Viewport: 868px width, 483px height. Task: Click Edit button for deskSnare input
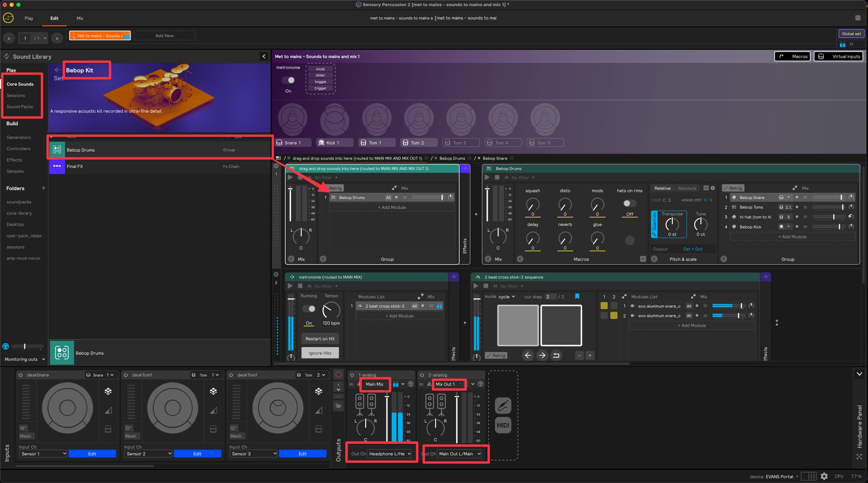point(92,454)
